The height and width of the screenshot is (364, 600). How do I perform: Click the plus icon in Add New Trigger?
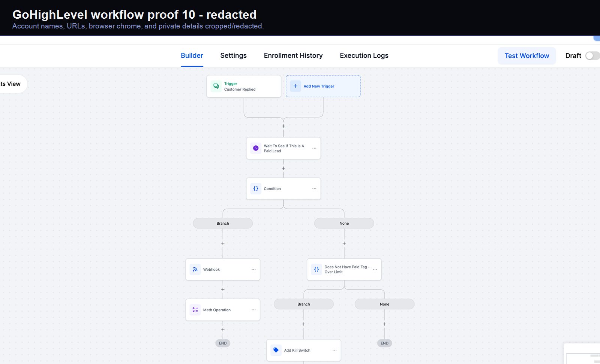295,86
